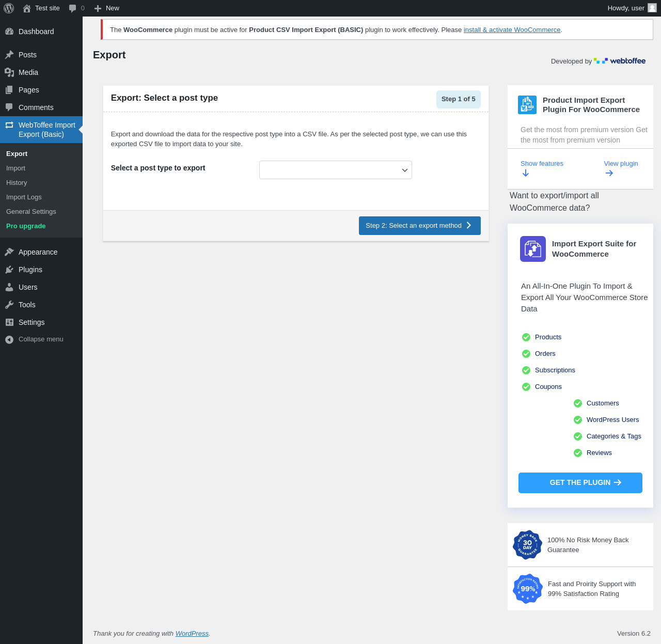
Task: Click the Customers feature text
Action: [603, 403]
